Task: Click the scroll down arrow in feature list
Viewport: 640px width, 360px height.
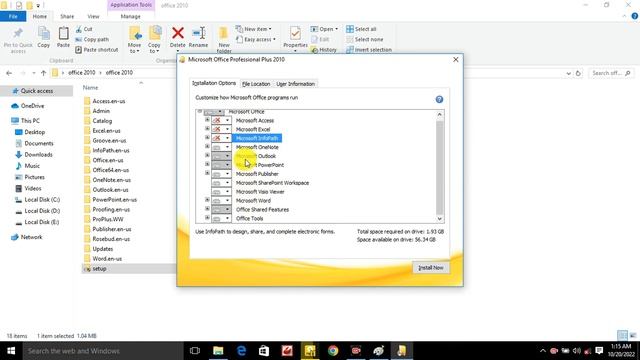Action: pos(440,218)
